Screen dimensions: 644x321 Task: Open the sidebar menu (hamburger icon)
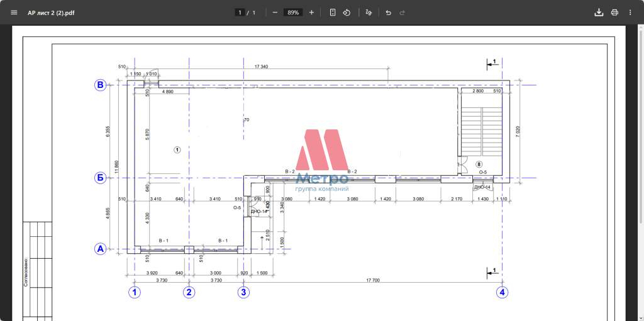(14, 13)
